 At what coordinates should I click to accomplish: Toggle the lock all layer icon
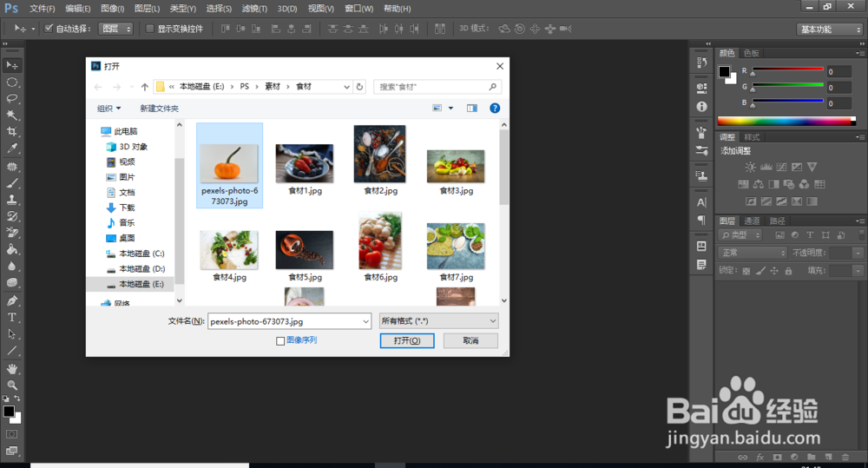[788, 270]
